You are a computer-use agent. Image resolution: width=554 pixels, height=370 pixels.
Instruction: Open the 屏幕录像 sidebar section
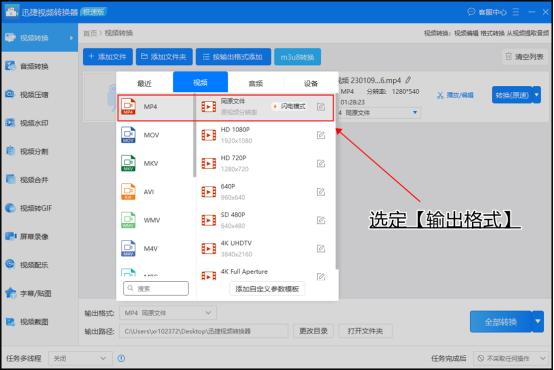coord(34,236)
